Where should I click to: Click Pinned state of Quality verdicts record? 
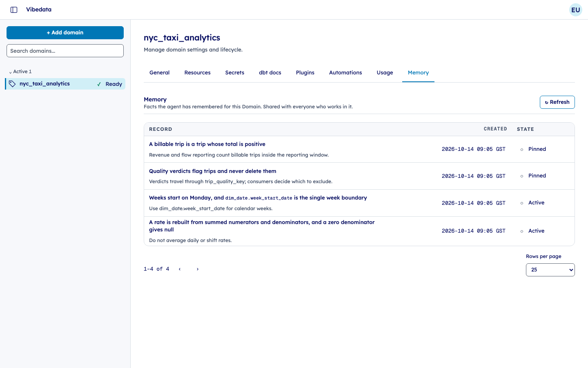click(537, 176)
